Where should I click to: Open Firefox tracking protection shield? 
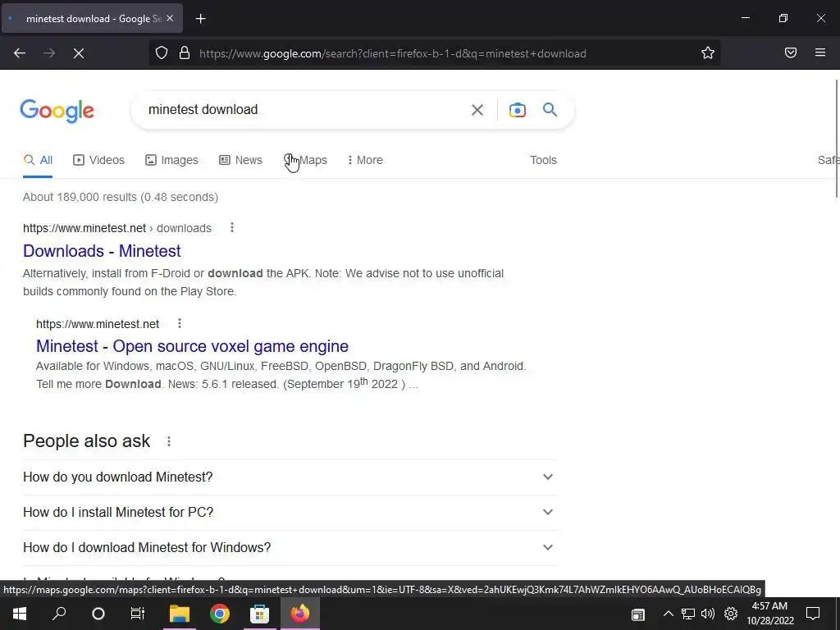coord(162,53)
